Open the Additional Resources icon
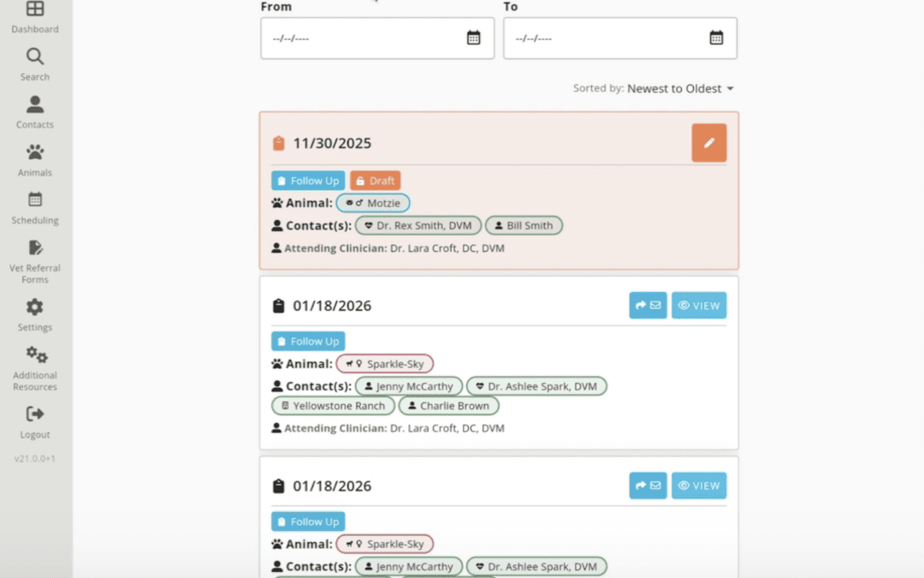The width and height of the screenshot is (924, 578). point(34,354)
